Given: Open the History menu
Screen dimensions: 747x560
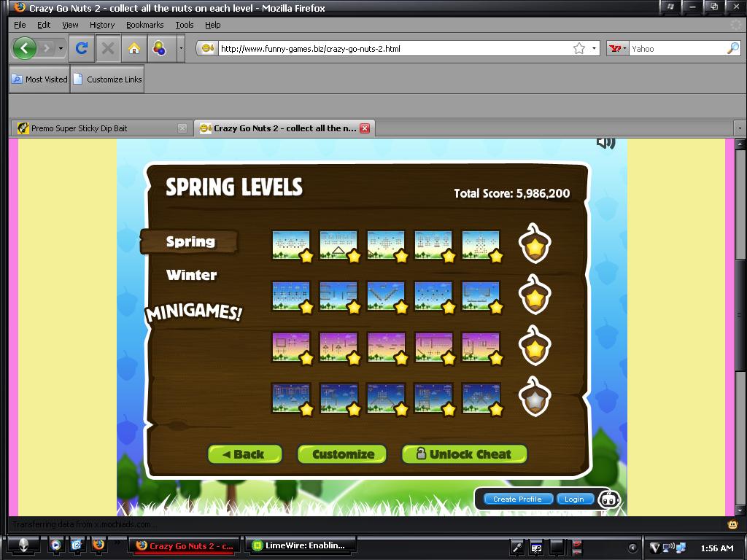Looking at the screenshot, I should (x=102, y=25).
